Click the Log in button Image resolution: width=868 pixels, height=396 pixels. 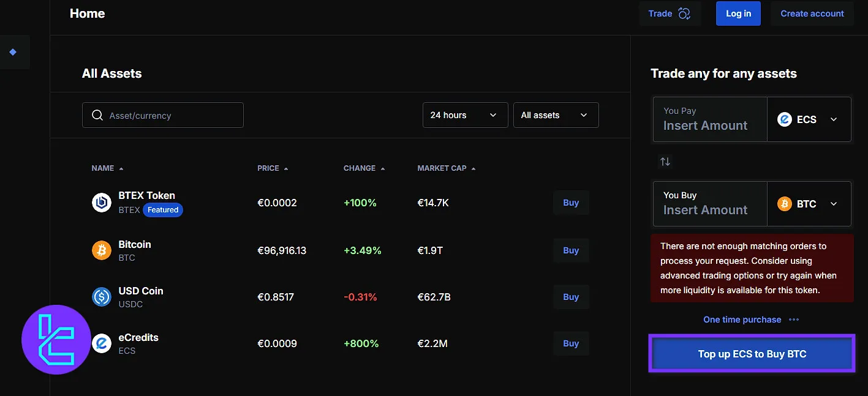click(738, 13)
